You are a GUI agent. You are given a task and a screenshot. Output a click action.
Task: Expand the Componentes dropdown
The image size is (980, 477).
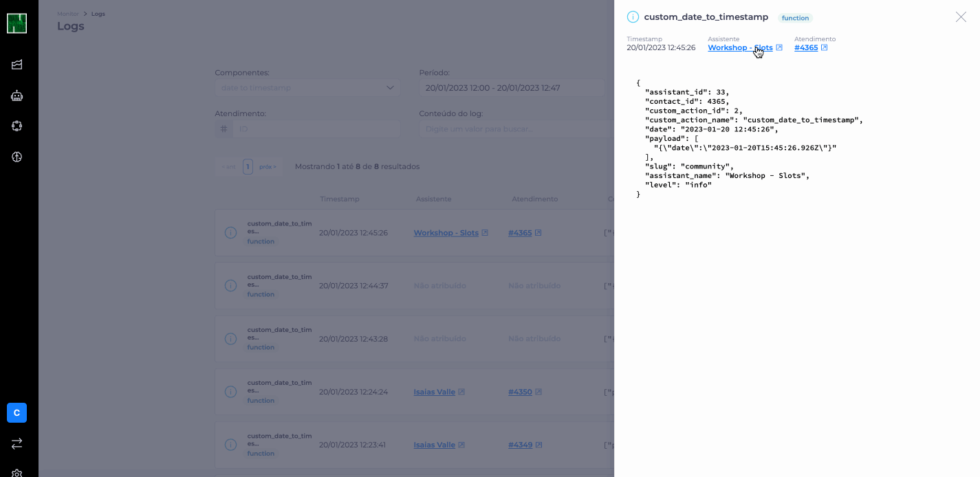[307, 88]
